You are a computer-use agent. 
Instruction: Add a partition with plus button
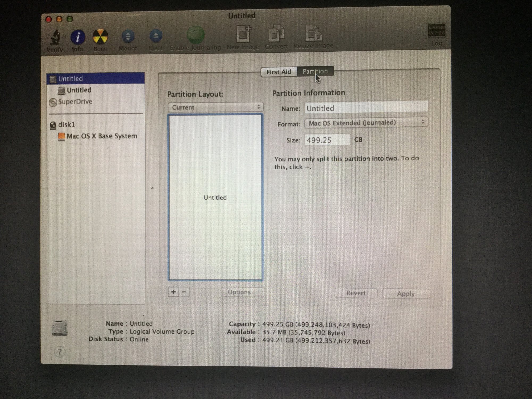click(173, 292)
